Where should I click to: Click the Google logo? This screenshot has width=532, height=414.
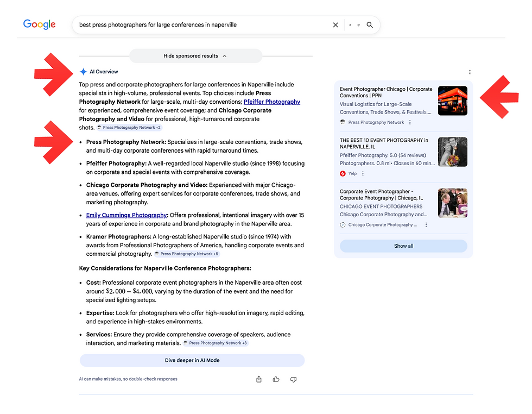tap(39, 24)
